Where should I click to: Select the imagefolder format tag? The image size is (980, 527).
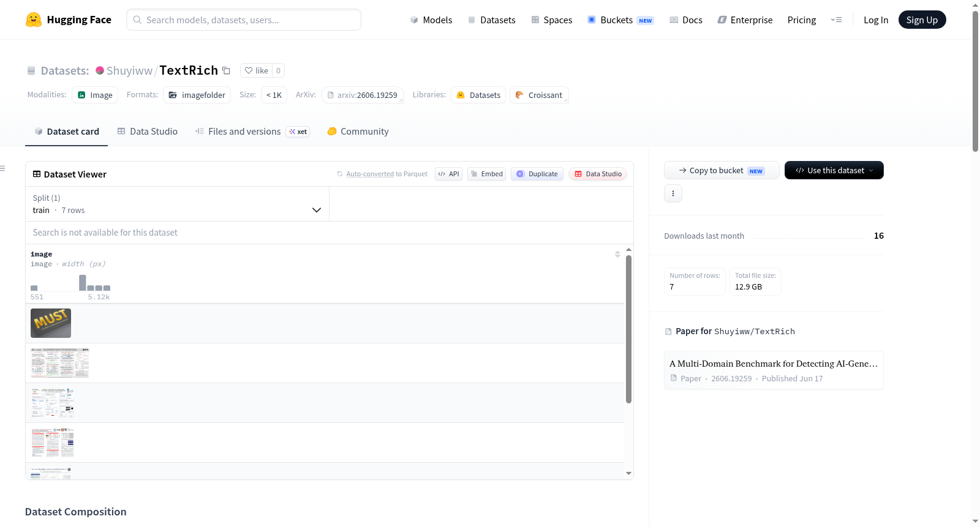[197, 95]
